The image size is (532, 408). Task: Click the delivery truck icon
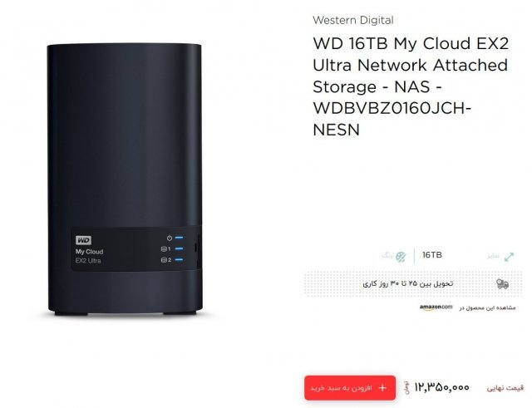(x=502, y=284)
